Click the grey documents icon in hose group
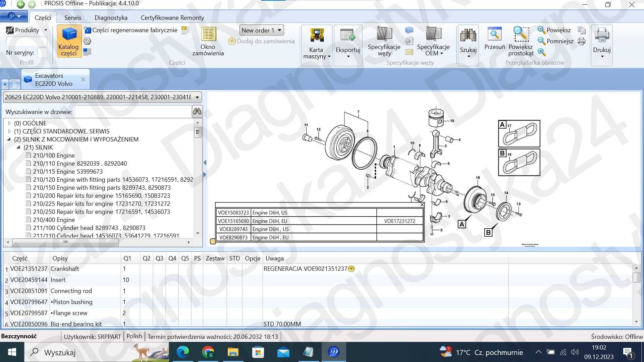This screenshot has width=644, height=362. [x=409, y=41]
